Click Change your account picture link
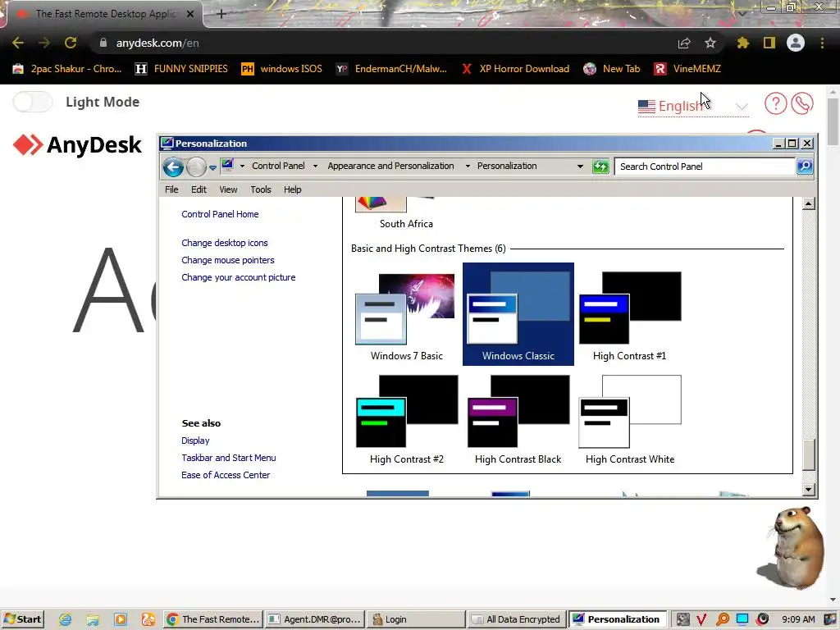 [x=239, y=277]
